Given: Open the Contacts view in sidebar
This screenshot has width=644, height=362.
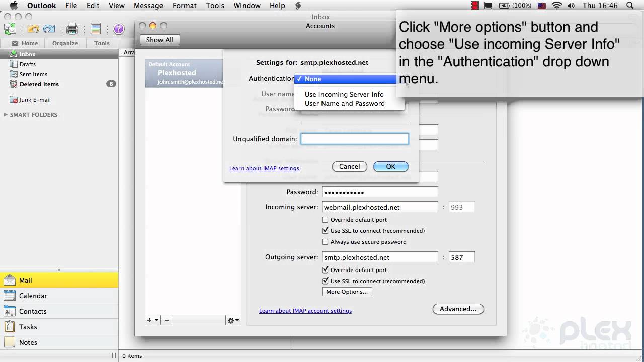Looking at the screenshot, I should coord(59,311).
